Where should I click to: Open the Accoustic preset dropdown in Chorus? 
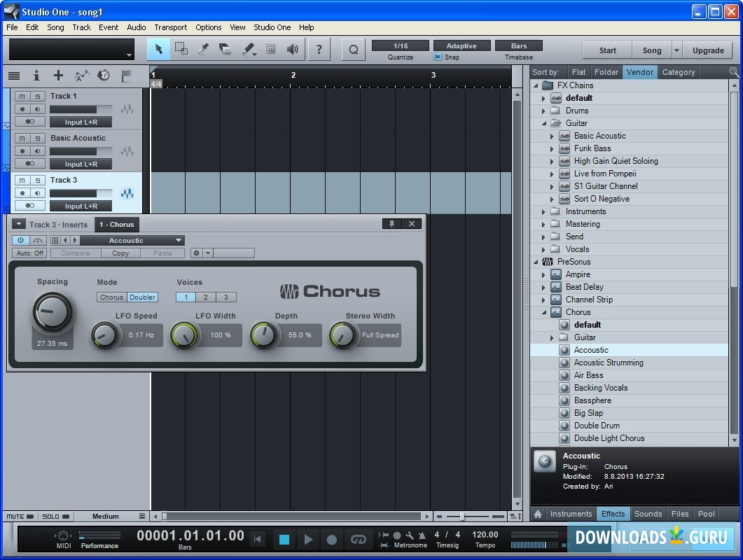[180, 239]
